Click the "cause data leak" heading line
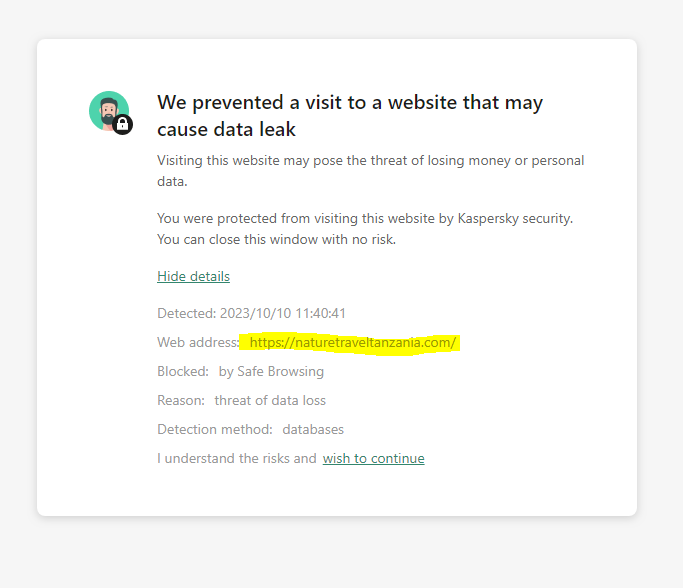 coord(226,129)
